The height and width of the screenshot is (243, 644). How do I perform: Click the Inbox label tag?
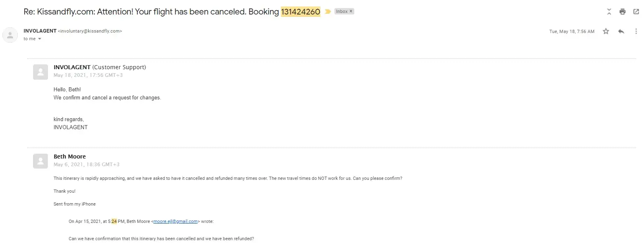click(341, 11)
